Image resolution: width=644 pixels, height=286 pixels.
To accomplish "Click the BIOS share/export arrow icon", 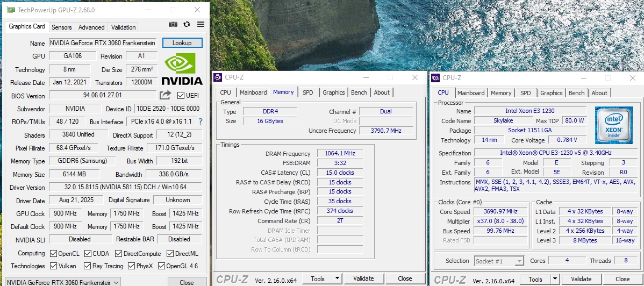I will [x=165, y=95].
